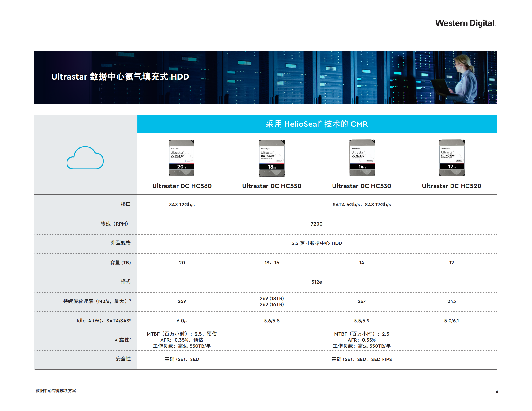Click the 'AFR: 0.35%, 预估' line

click(182, 340)
